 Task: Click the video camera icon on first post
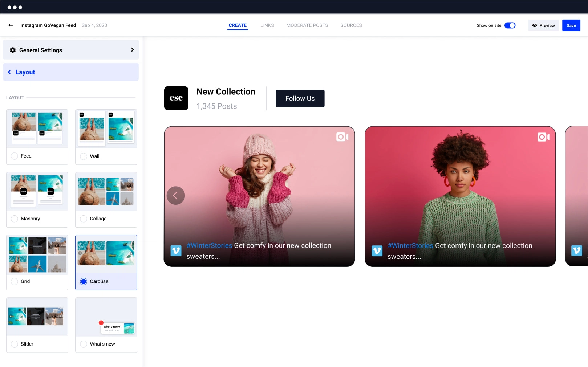pyautogui.click(x=342, y=137)
